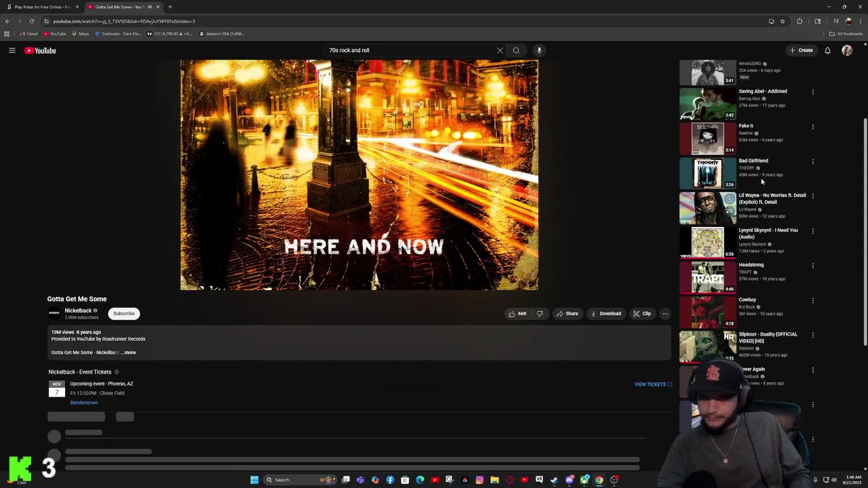868x488 pixels.
Task: Open options menu for I Need You
Action: (x=813, y=231)
